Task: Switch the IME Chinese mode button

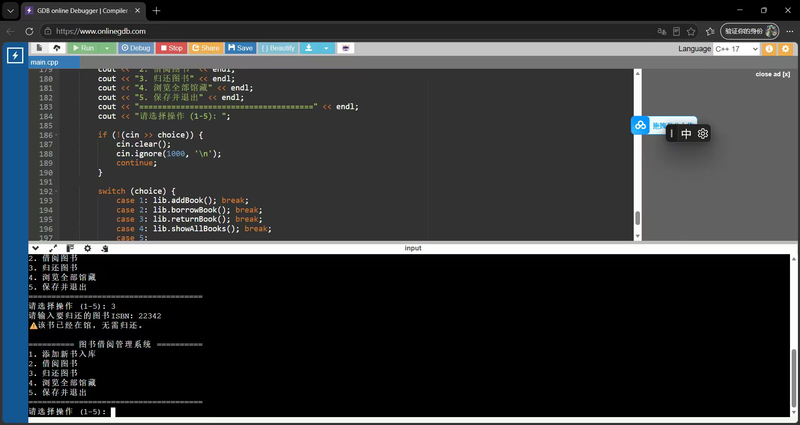Action: tap(686, 134)
